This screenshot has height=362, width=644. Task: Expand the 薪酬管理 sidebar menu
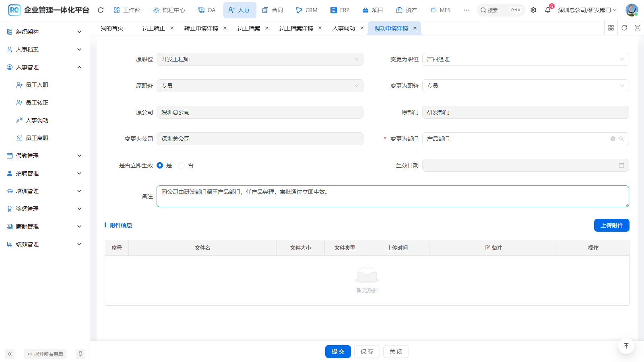click(45, 226)
